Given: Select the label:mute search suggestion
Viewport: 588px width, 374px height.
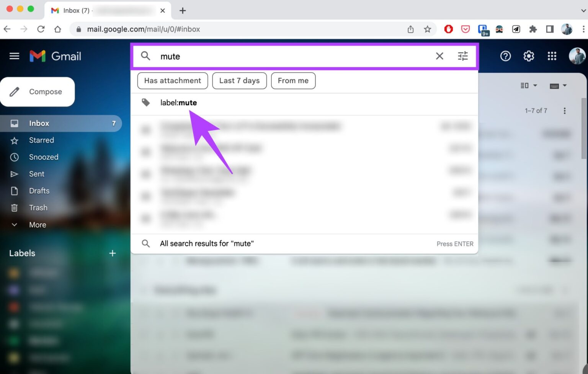Looking at the screenshot, I should coord(179,103).
